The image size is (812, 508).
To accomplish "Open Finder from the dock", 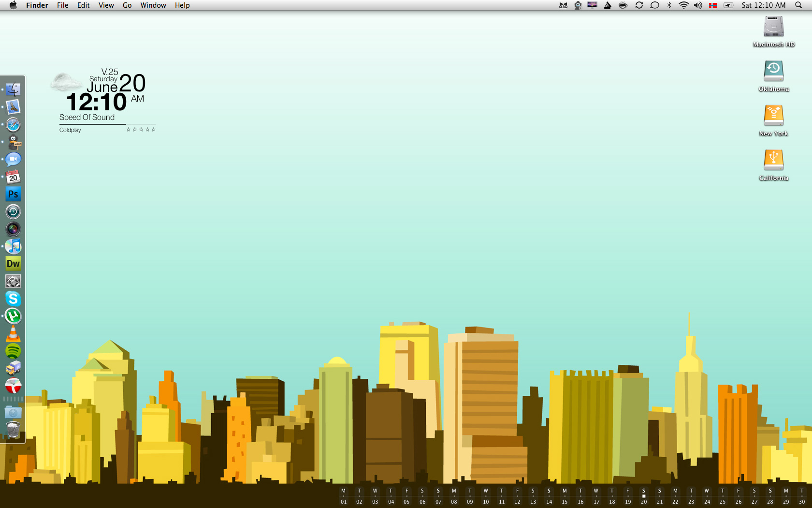I will click(13, 90).
